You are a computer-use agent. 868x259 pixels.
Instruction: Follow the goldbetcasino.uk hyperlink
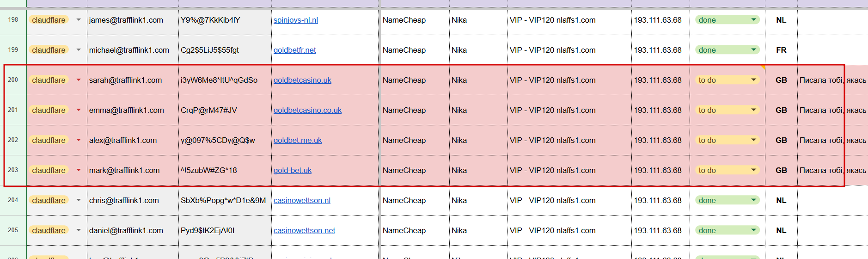(302, 80)
